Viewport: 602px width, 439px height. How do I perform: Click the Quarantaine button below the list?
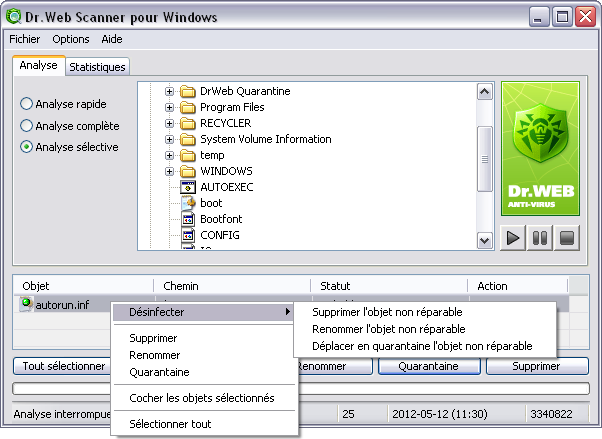pyautogui.click(x=429, y=366)
